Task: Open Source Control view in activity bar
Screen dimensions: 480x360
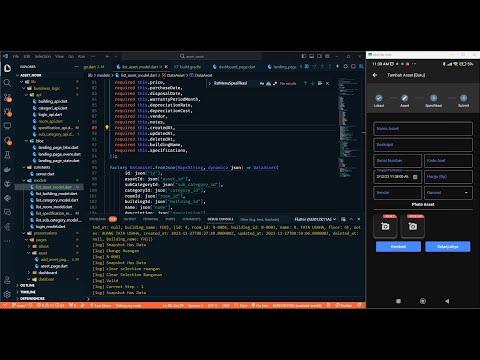Action: [7, 97]
